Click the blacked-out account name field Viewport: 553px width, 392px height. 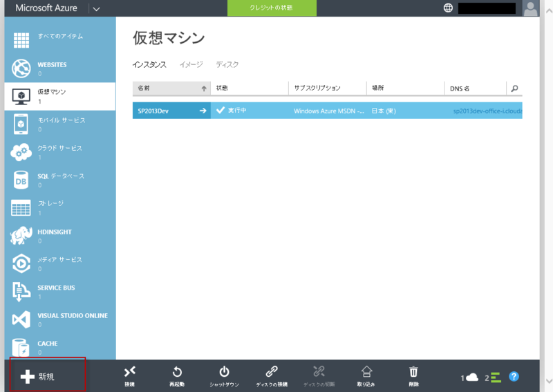coord(487,8)
